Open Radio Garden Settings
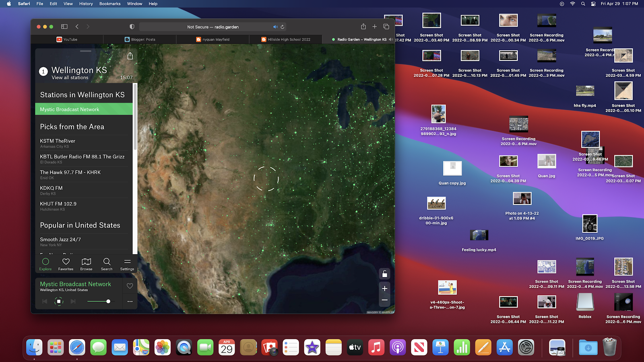 [x=127, y=264]
